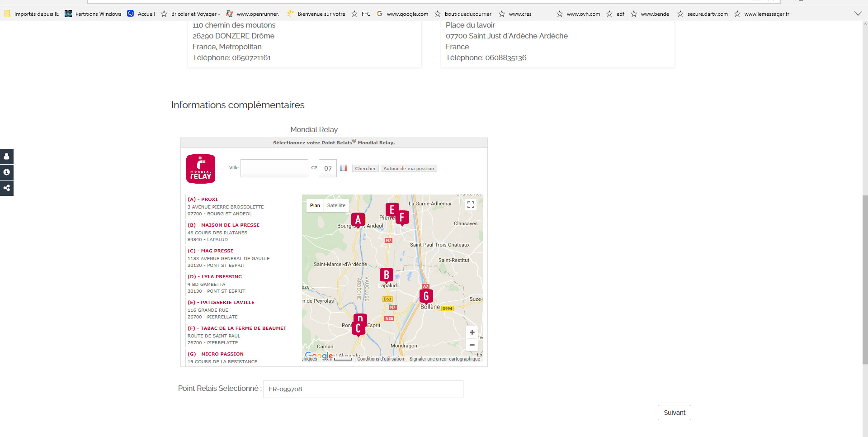This screenshot has height=437, width=868.
Task: Select relay point (D) - LYLA PRESSING
Action: click(x=215, y=276)
